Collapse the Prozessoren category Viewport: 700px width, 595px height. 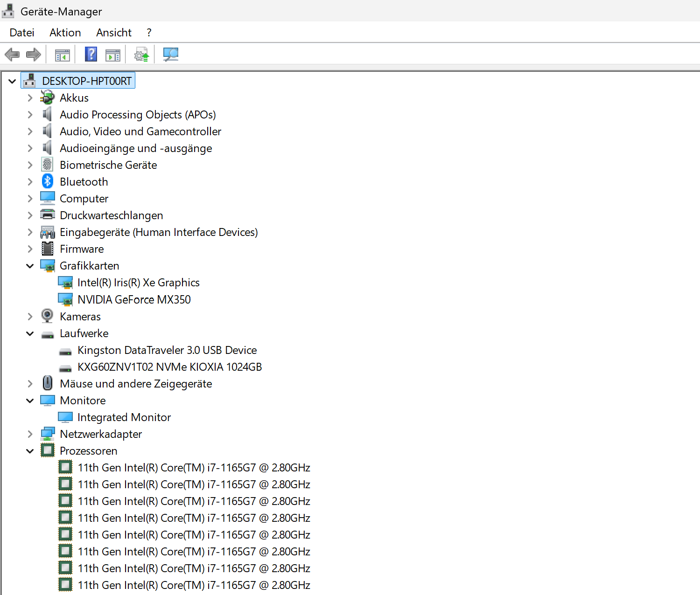30,451
